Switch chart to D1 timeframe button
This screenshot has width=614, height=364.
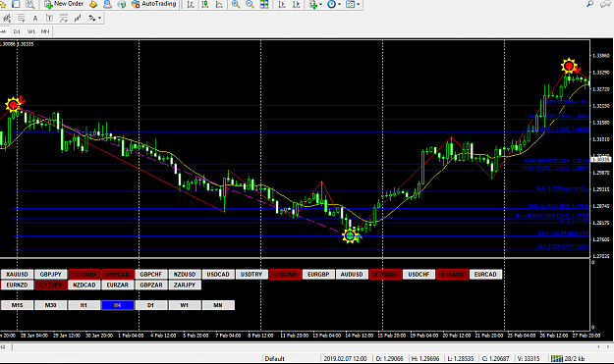click(x=151, y=305)
